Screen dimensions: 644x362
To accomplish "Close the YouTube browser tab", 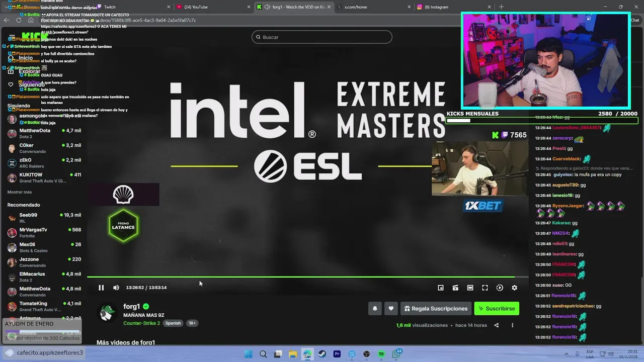I will tap(249, 7).
